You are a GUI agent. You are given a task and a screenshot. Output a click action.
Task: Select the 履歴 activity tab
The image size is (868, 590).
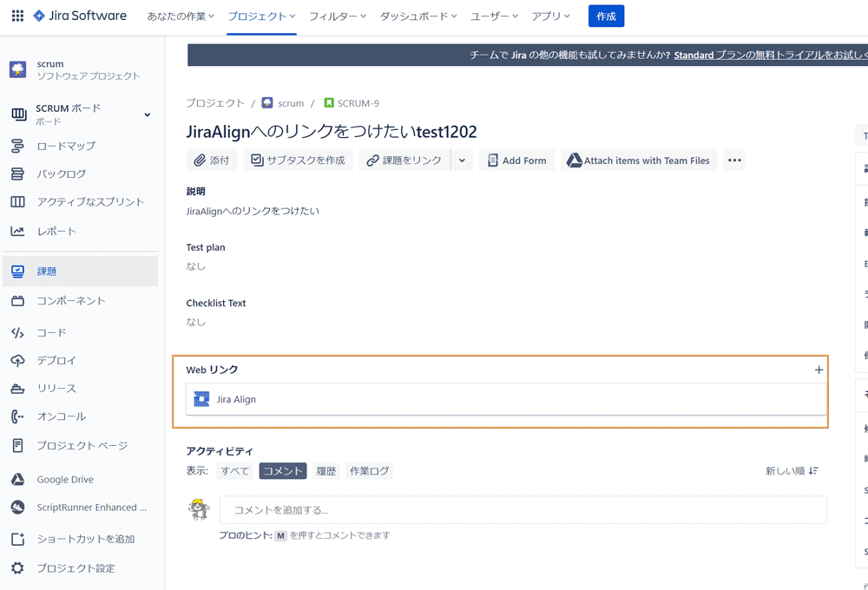[x=326, y=471]
